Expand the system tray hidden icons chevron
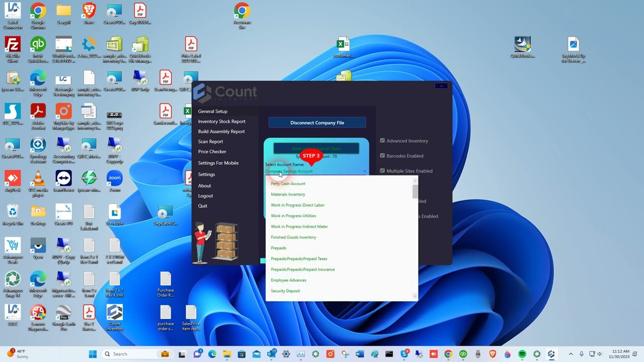Viewport: 644px width, 362px height. click(x=571, y=354)
